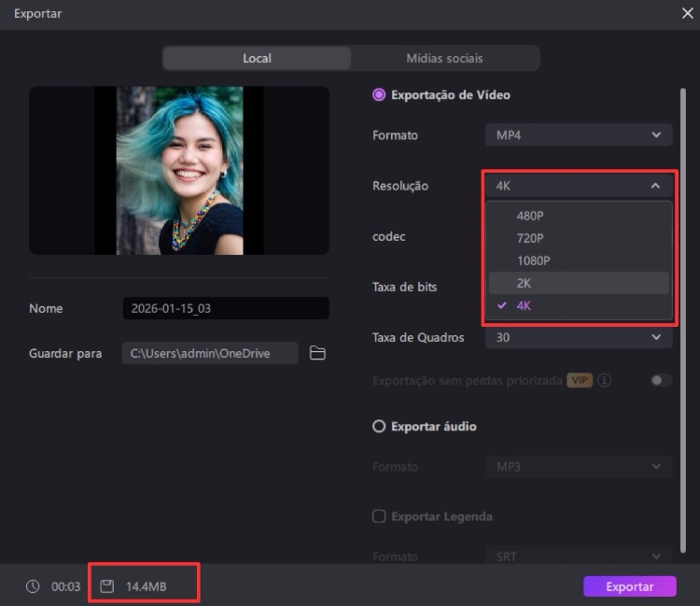Click the purple Exportar button

629,586
